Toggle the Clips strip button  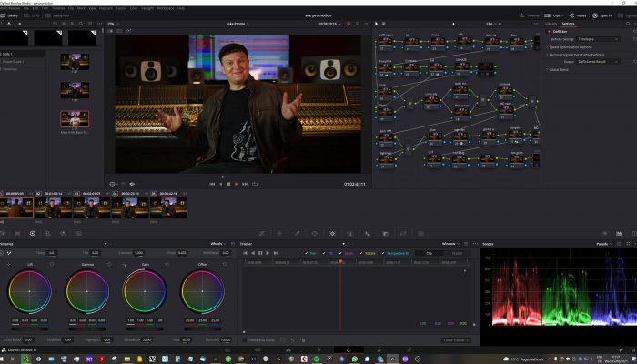553,15
